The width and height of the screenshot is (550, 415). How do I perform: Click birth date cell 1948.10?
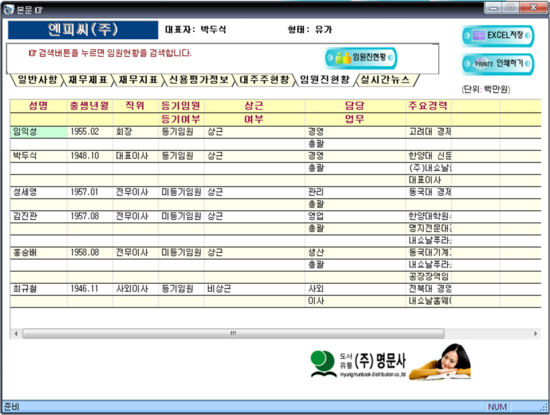[90, 156]
